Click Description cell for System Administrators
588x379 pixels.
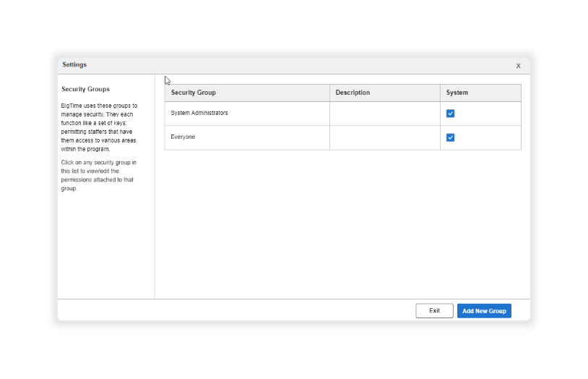point(385,114)
